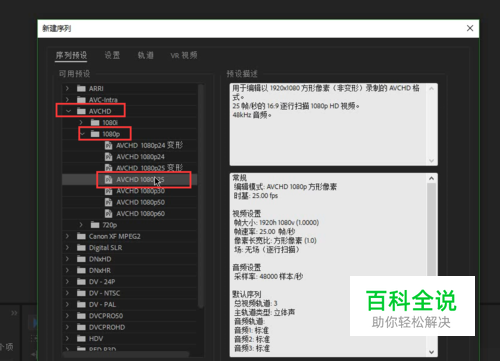This screenshot has width=500, height=361.
Task: Click the DV - NTSC folder icon
Action: coord(81,293)
